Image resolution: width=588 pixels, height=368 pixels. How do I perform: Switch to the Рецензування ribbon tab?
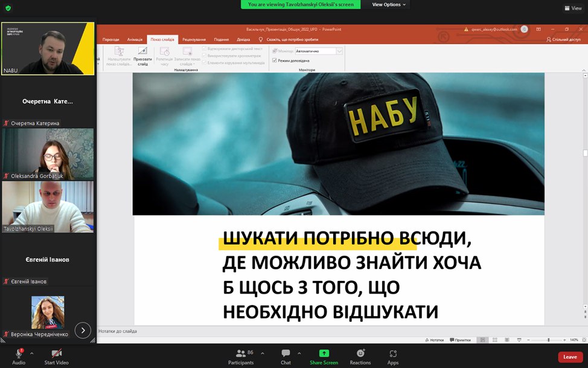(x=194, y=39)
